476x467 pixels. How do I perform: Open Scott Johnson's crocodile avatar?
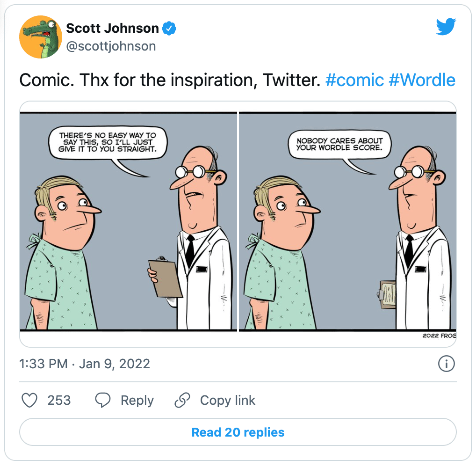pos(41,37)
